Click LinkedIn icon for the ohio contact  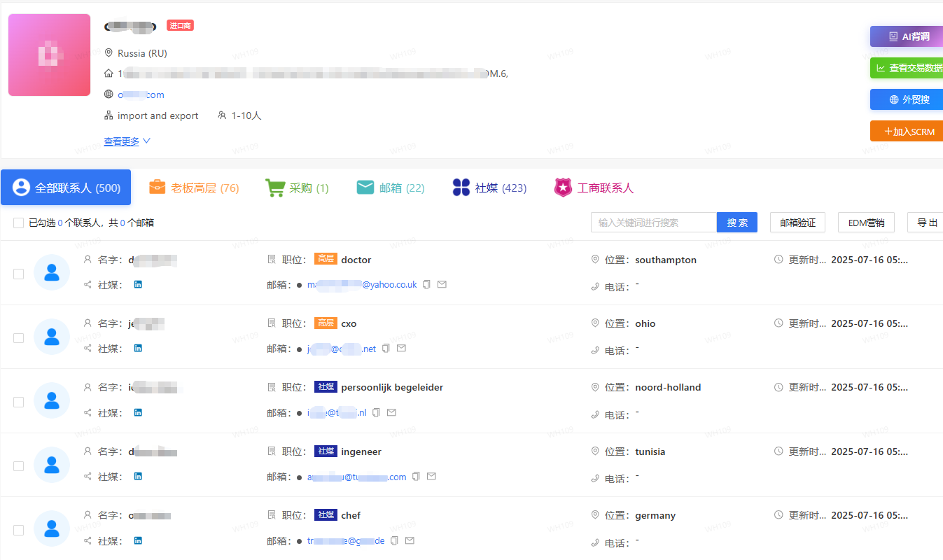pos(138,349)
